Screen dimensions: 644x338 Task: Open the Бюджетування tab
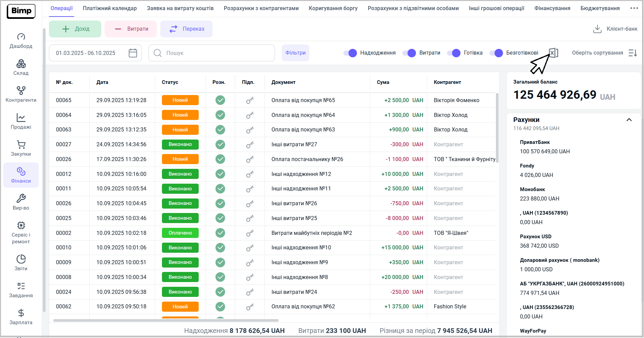(600, 8)
